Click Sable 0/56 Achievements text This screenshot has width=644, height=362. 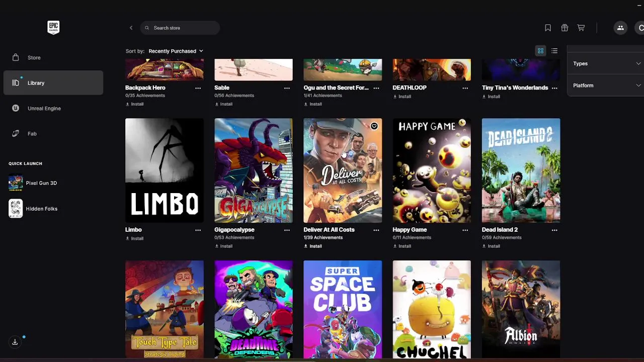(234, 96)
